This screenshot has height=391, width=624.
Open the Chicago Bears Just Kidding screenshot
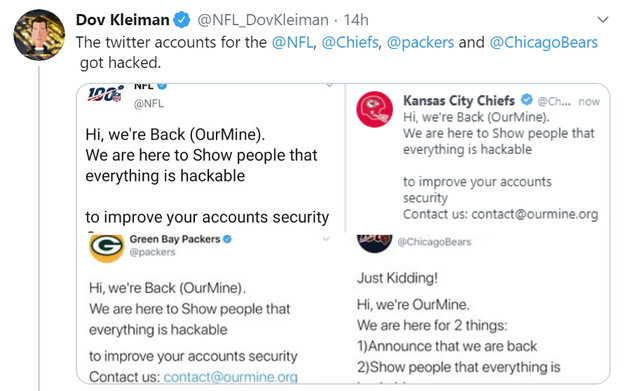click(477, 309)
